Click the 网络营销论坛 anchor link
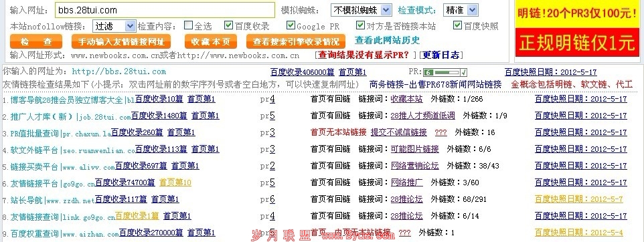The width and height of the screenshot is (644, 242). (x=415, y=166)
